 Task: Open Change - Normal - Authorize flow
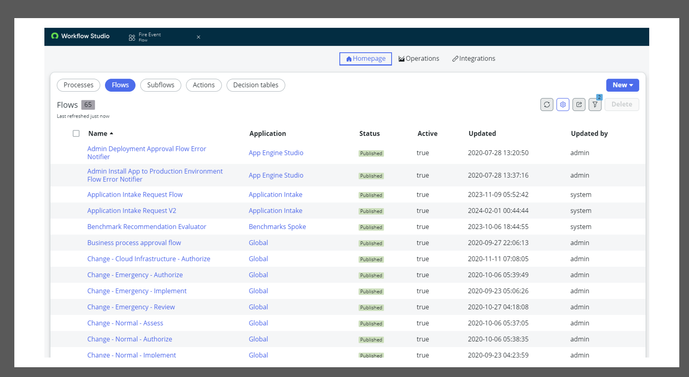[130, 339]
